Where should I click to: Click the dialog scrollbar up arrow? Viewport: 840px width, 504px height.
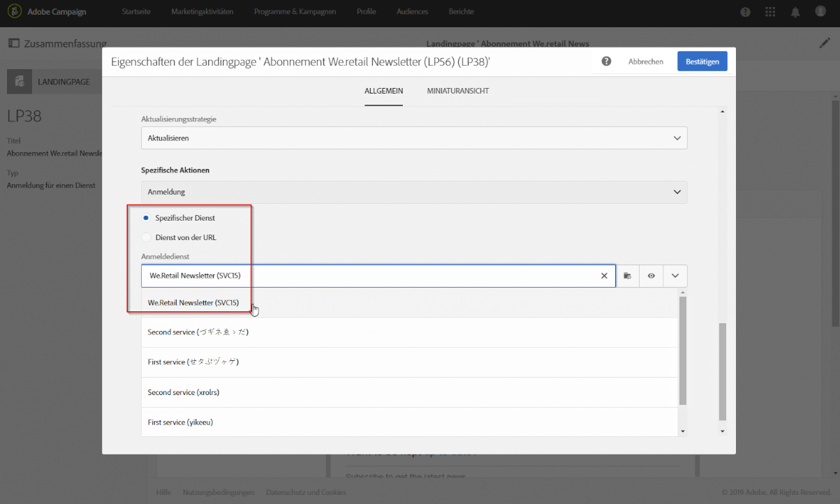pyautogui.click(x=723, y=111)
